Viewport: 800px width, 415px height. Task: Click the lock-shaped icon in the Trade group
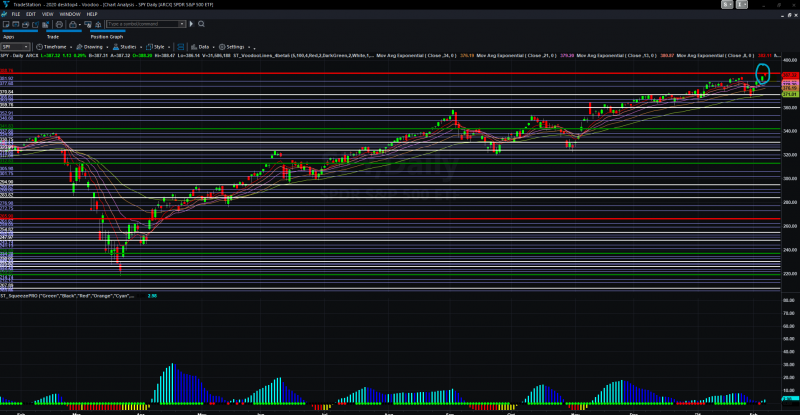(73, 24)
